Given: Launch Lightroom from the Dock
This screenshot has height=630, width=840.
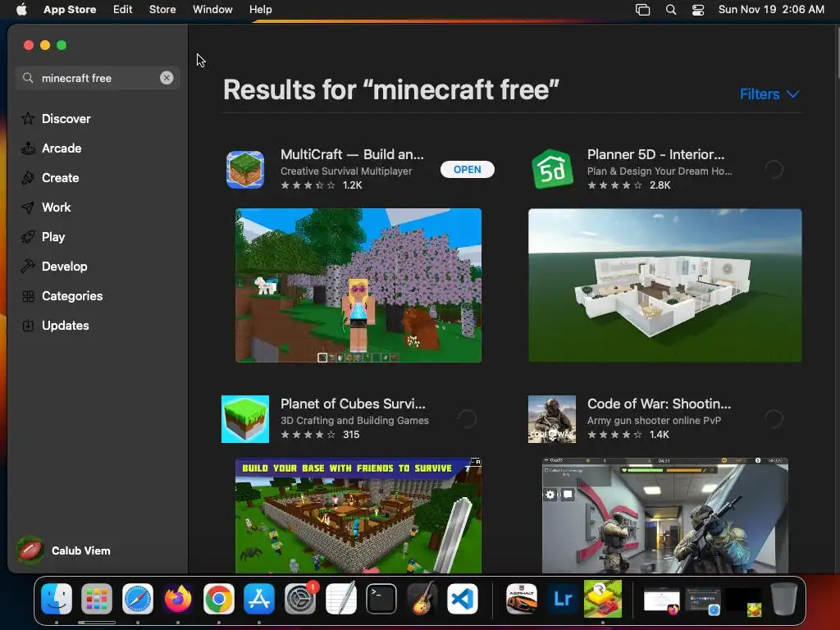Looking at the screenshot, I should coord(563,599).
